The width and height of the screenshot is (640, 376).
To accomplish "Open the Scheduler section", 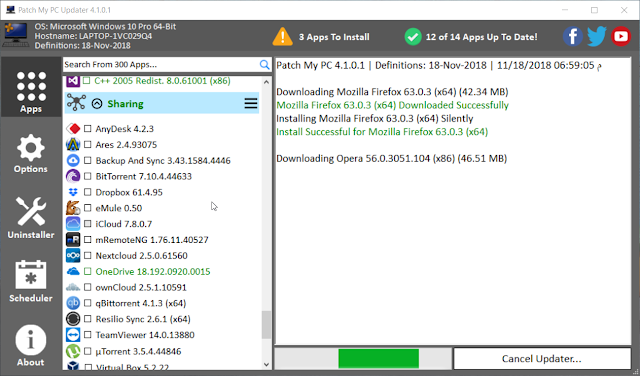I will click(31, 282).
